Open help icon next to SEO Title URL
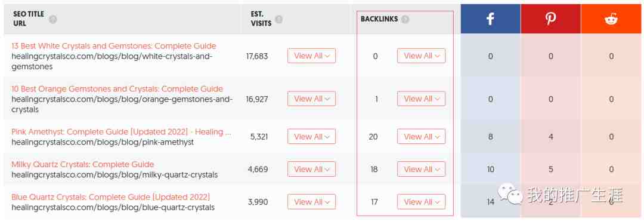The width and height of the screenshot is (644, 224). click(x=52, y=19)
